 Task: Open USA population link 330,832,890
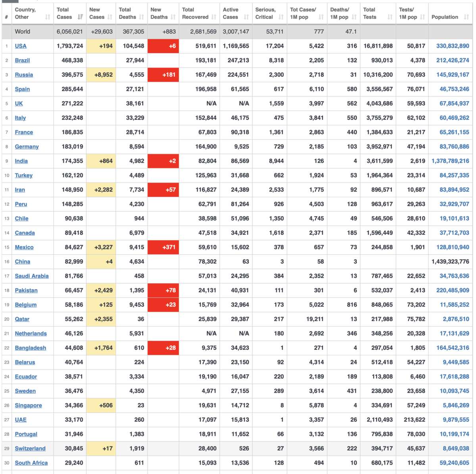(x=453, y=46)
